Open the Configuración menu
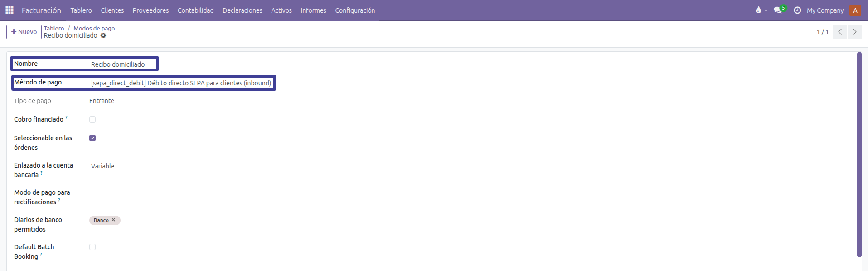This screenshot has height=271, width=868. 355,10
